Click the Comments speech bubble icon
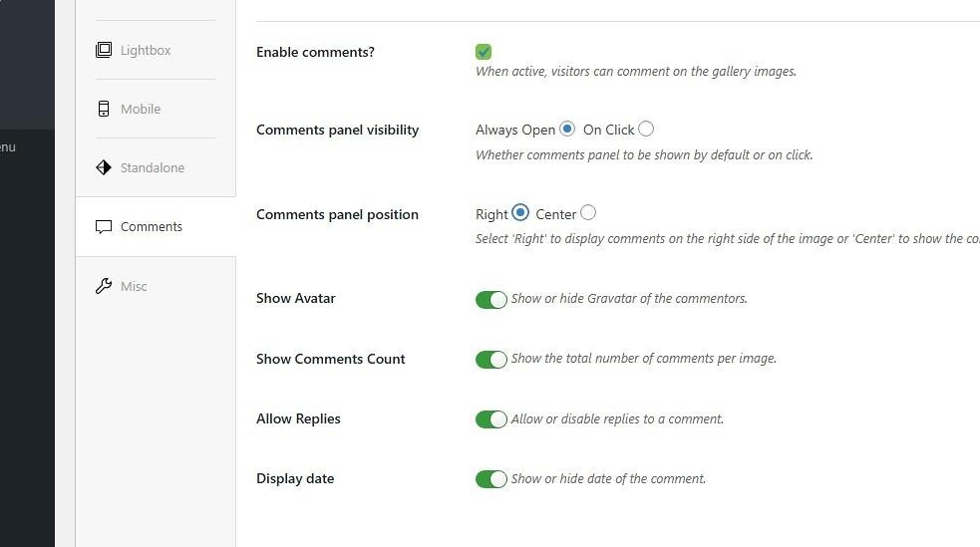 point(104,227)
